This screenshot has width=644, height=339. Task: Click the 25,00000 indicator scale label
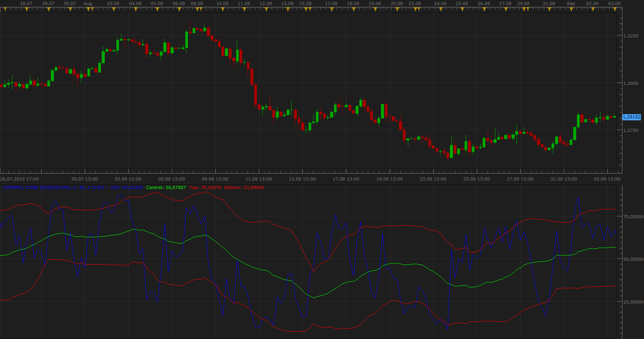633,302
